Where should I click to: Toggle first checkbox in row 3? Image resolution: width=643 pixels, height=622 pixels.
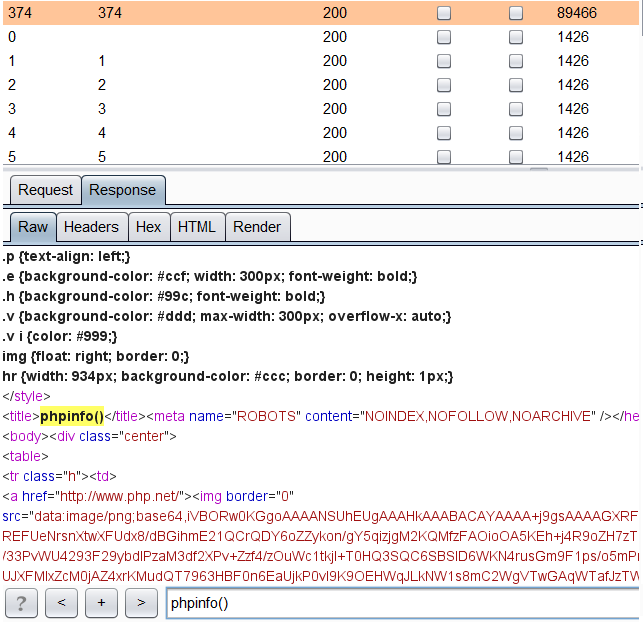(444, 109)
